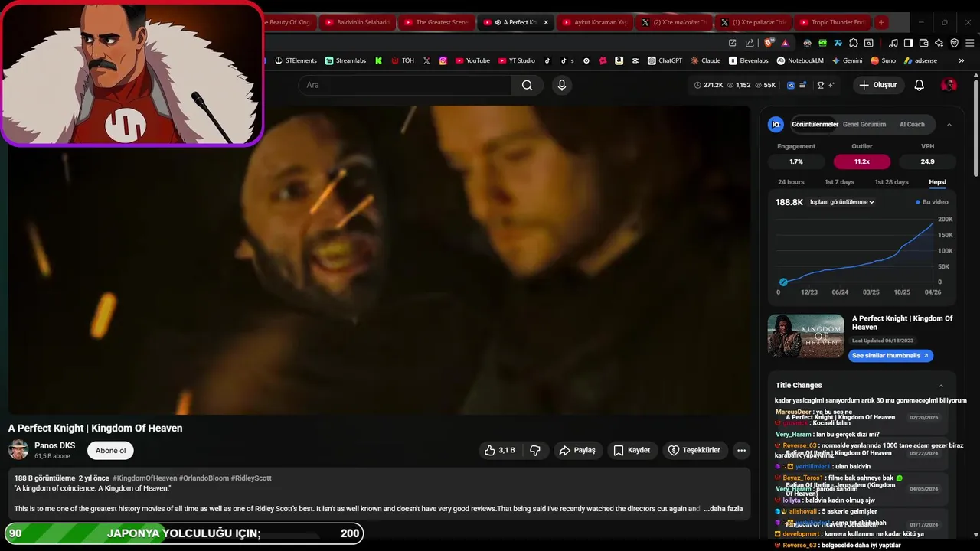This screenshot has width=980, height=551.
Task: Show hidden bookmarks overflow chevron
Action: point(961,60)
